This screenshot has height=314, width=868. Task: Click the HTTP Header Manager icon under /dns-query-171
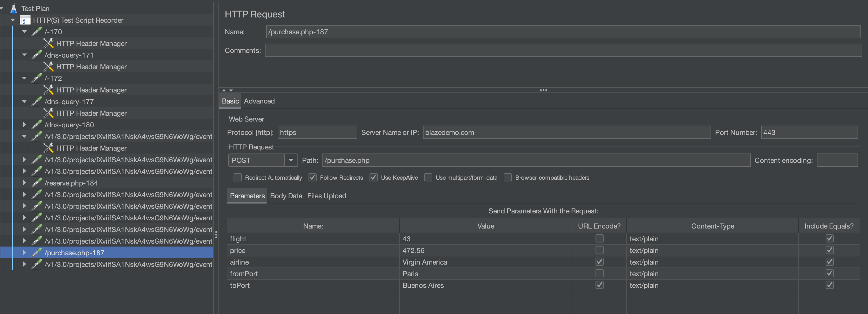tap(49, 66)
